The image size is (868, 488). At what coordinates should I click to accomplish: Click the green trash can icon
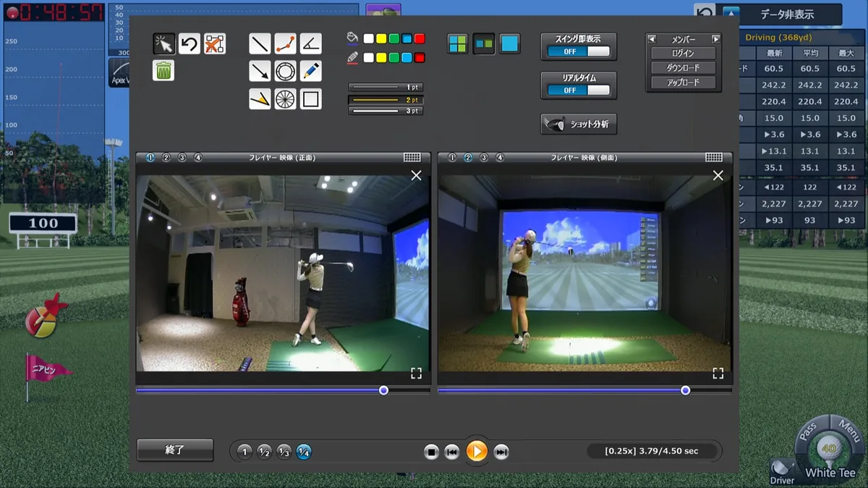164,70
